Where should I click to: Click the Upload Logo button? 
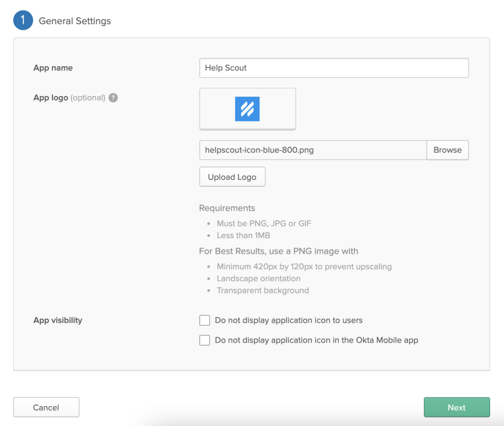[232, 177]
